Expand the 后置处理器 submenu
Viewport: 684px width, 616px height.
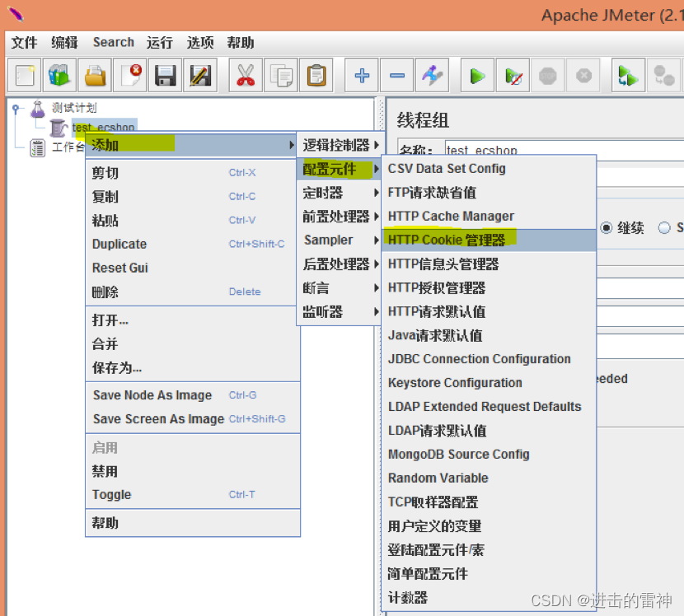coord(340,264)
